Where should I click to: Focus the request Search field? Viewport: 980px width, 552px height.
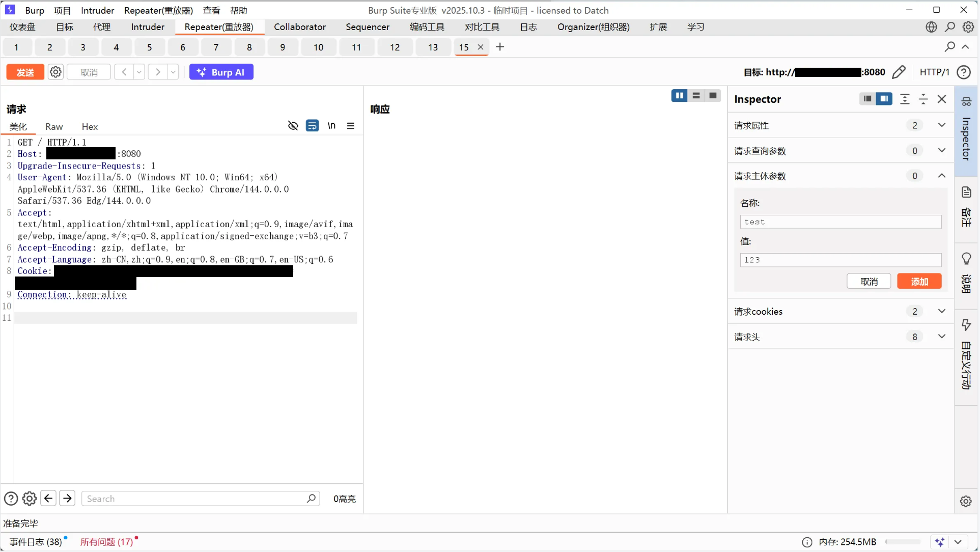tap(201, 499)
